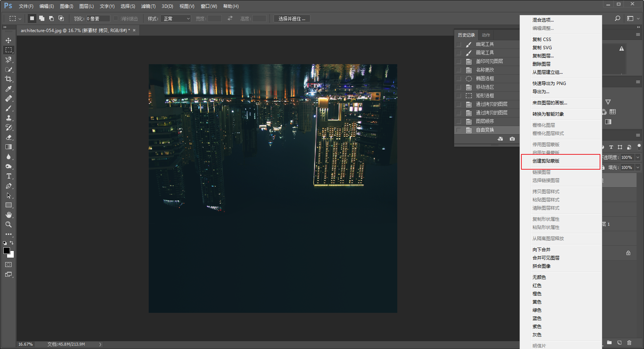Click the feather 0 像素 input field
Viewport: 644px width, 349px height.
click(x=98, y=19)
